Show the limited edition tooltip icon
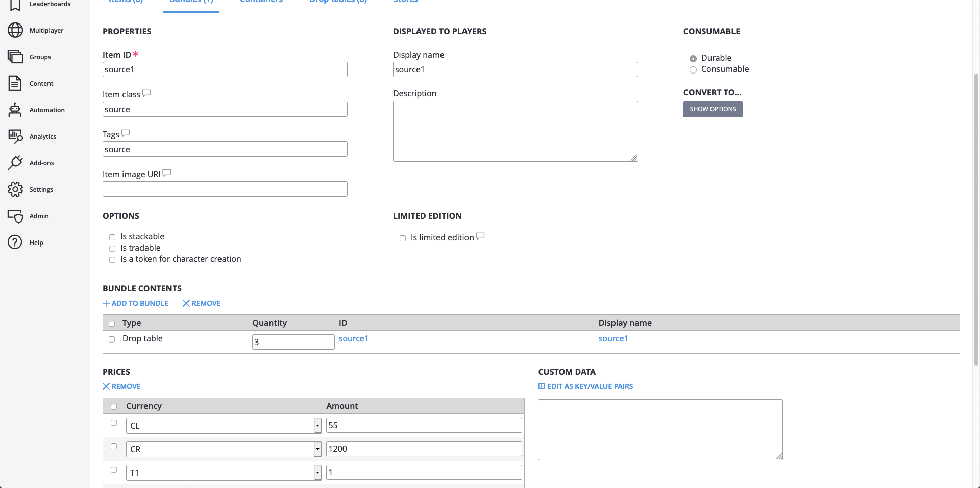Screen dimensions: 980x488 480,236
